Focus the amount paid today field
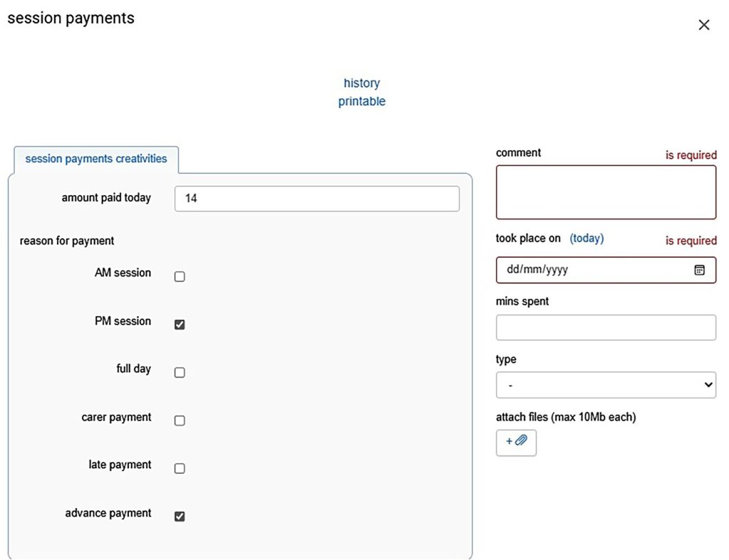729x560 pixels. 317,199
